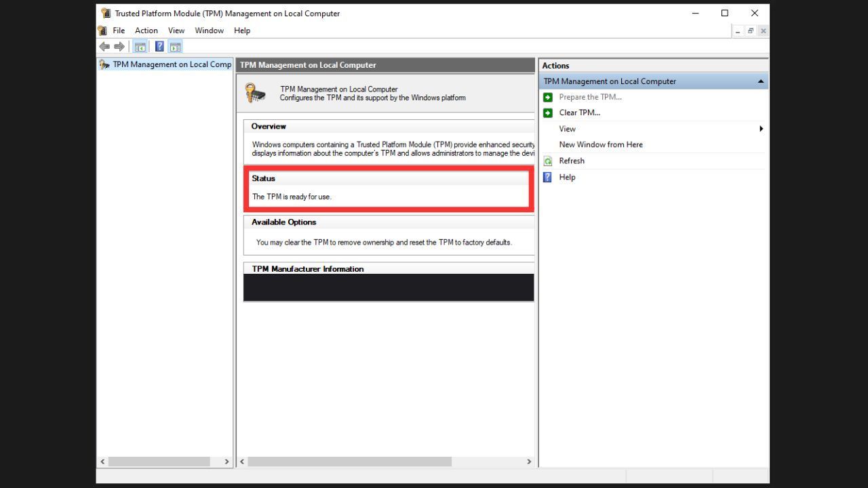Click New Window from Here action
Image resolution: width=868 pixels, height=488 pixels.
[x=600, y=145]
